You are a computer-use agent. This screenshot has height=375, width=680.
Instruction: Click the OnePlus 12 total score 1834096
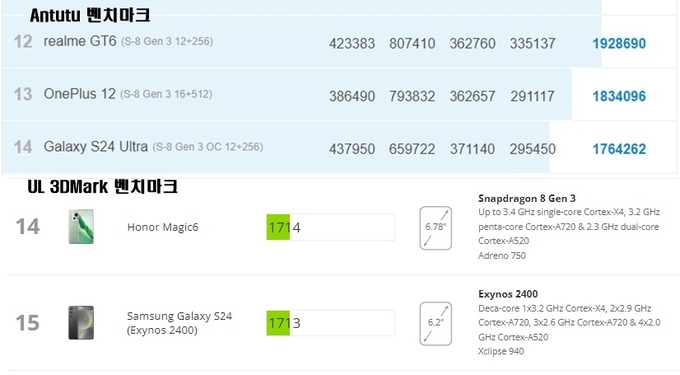pyautogui.click(x=619, y=96)
